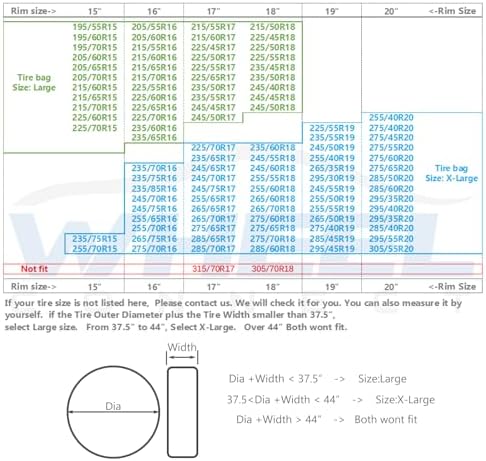Select the not-fit size 305/70R18
The image size is (486, 461).
pyautogui.click(x=273, y=269)
